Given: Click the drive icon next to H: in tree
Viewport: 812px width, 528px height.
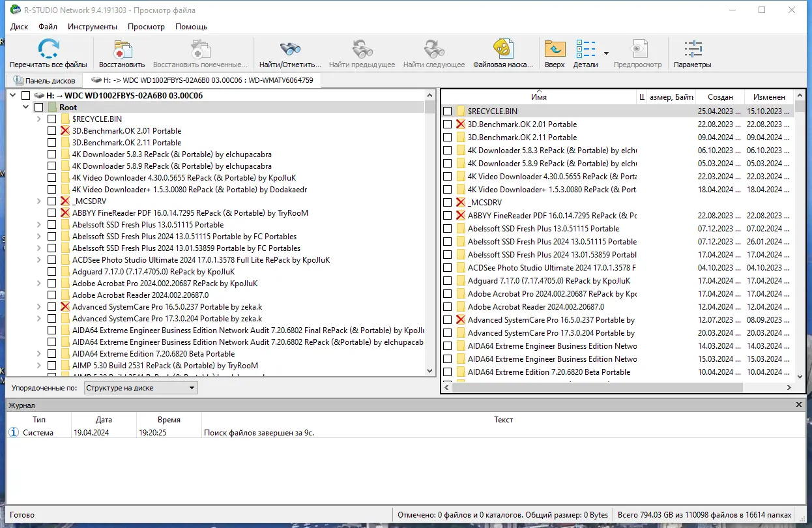Looking at the screenshot, I should pyautogui.click(x=38, y=96).
